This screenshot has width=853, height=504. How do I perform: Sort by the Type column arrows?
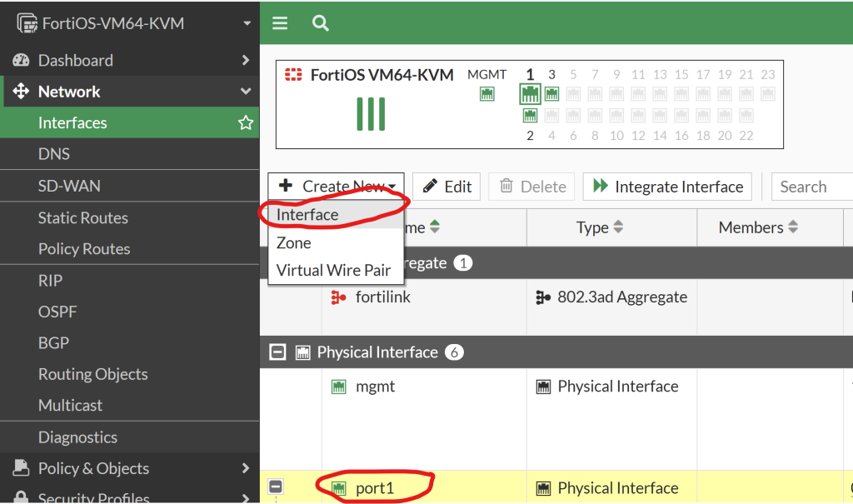coord(618,227)
